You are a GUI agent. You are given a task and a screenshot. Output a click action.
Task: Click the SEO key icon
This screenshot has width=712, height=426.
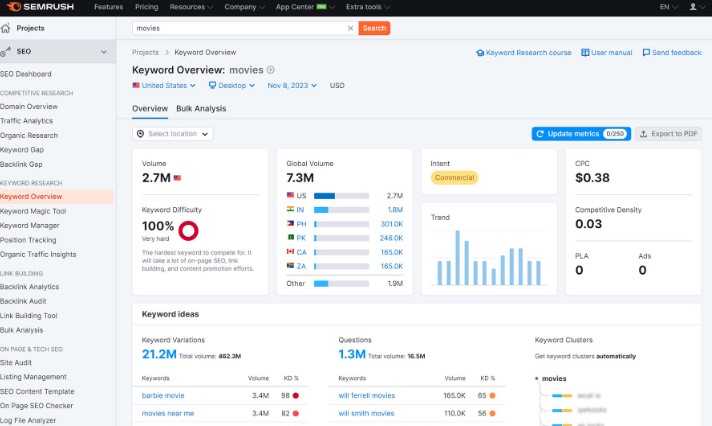pyautogui.click(x=5, y=52)
